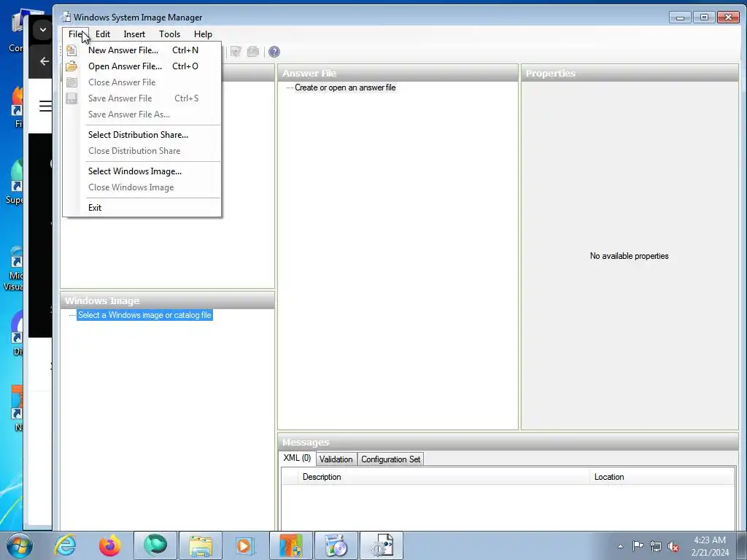Open the Insert menu
The image size is (747, 560).
pos(134,34)
